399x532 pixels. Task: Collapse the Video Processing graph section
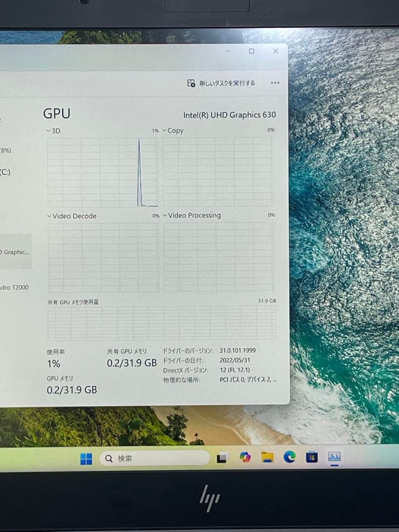(164, 215)
